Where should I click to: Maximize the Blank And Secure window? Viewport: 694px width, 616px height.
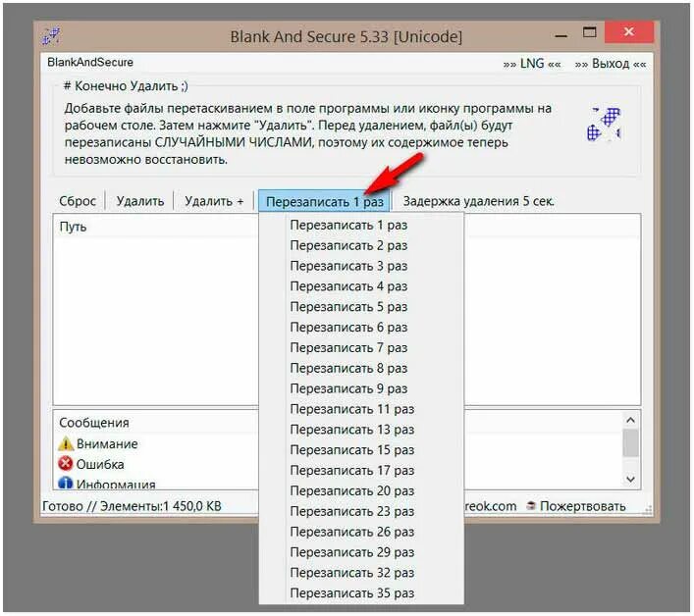coord(589,32)
